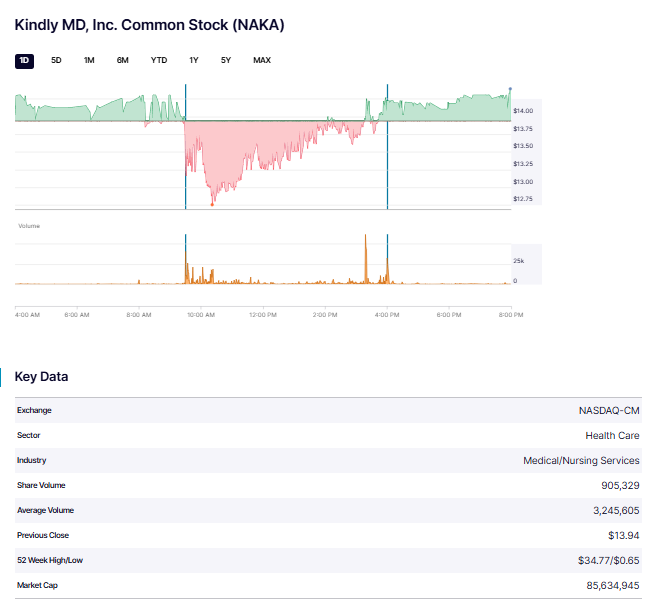Click the Health Care sector value
Image resolution: width=662 pixels, height=608 pixels.
coord(612,435)
